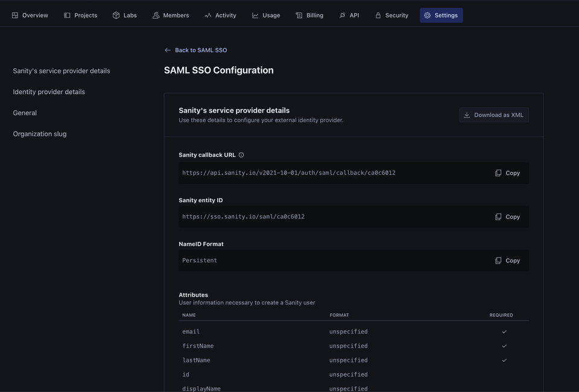This screenshot has height=392, width=579.
Task: Click the lastName attribute name
Action: pos(196,360)
